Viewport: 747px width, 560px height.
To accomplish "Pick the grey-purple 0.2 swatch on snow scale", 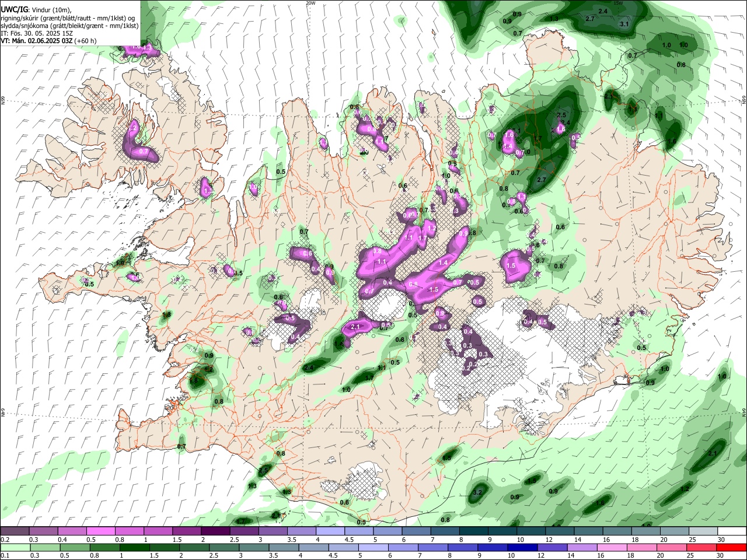I will tap(15, 531).
